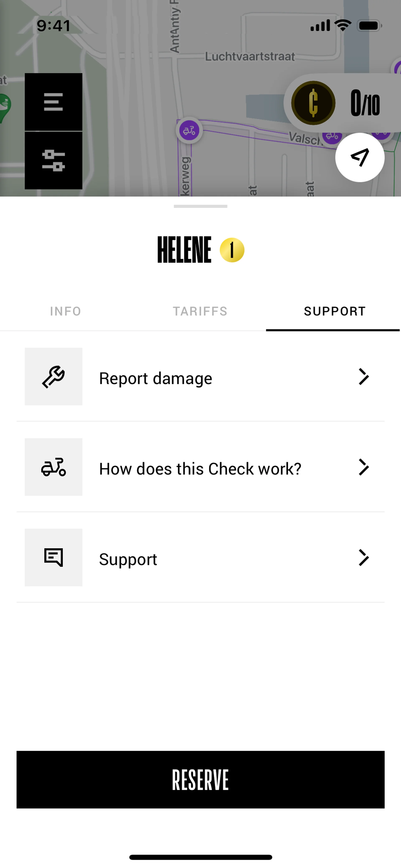Tap the location arrow recenter button
Screen dimensions: 401x868
(x=360, y=157)
